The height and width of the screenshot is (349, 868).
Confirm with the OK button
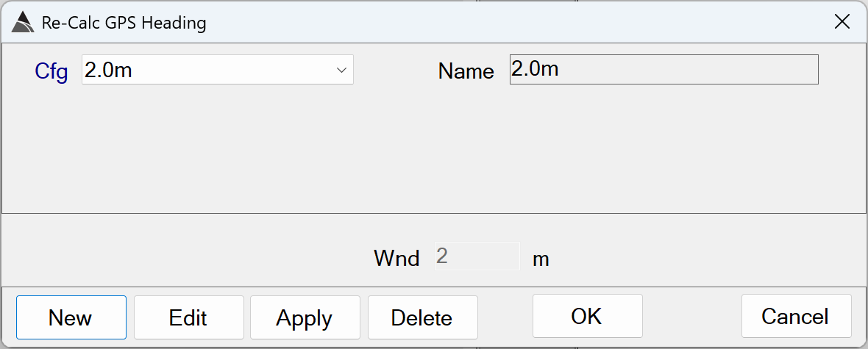click(587, 316)
